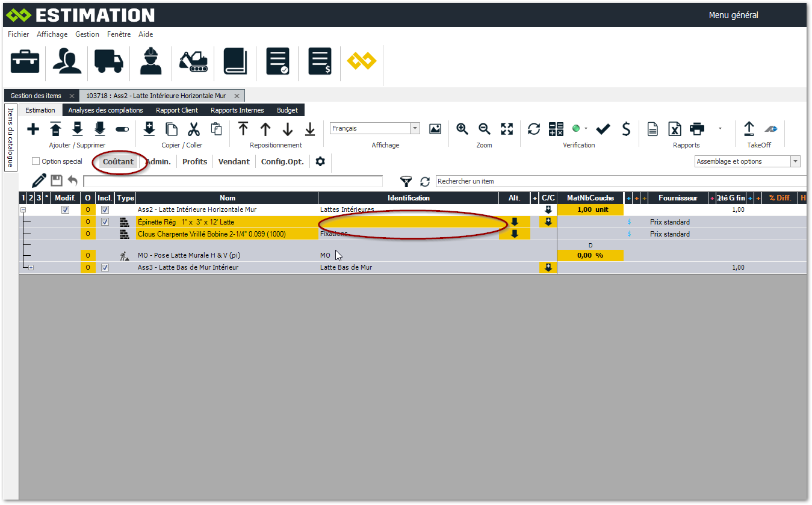The image size is (812, 505).
Task: Click the excavator equipment icon
Action: click(193, 61)
